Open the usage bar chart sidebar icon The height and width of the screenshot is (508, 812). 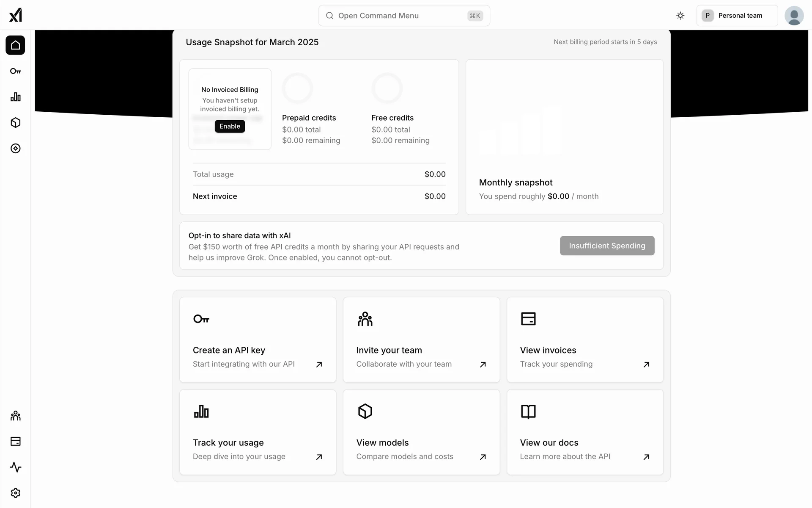[x=15, y=97]
